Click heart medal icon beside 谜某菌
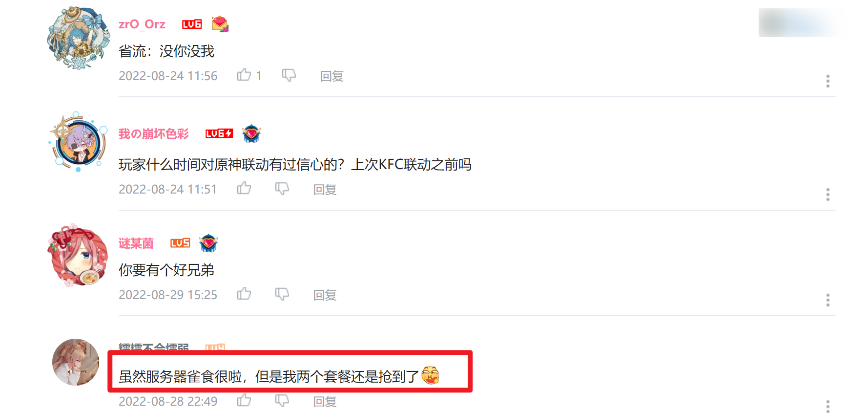868x413 pixels. pyautogui.click(x=208, y=243)
